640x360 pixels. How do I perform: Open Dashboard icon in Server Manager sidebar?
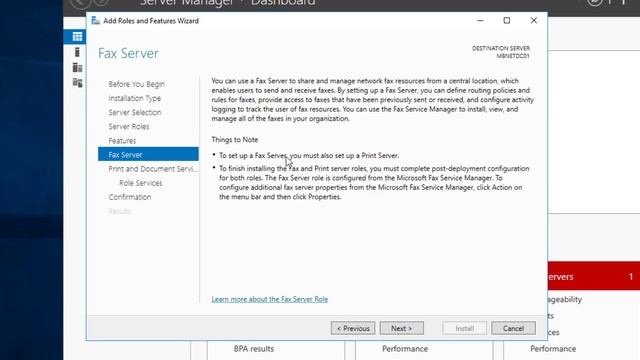77,37
